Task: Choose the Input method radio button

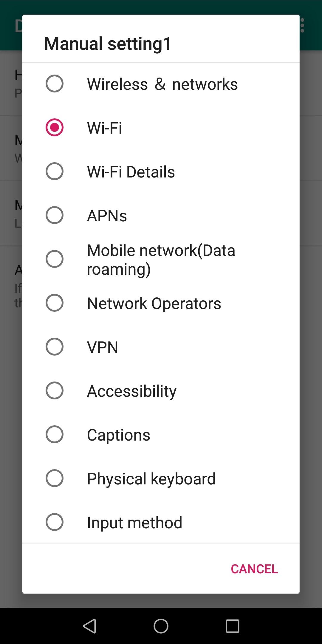Action: 54,522
